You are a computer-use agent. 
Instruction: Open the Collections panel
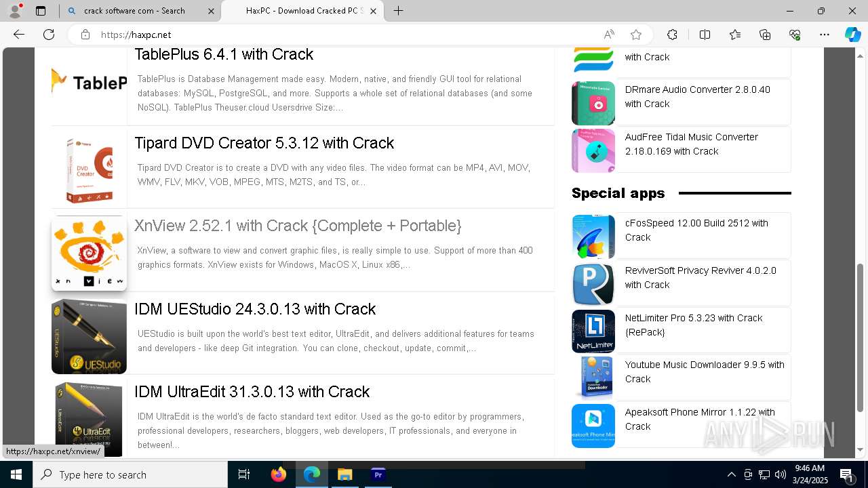pyautogui.click(x=765, y=35)
